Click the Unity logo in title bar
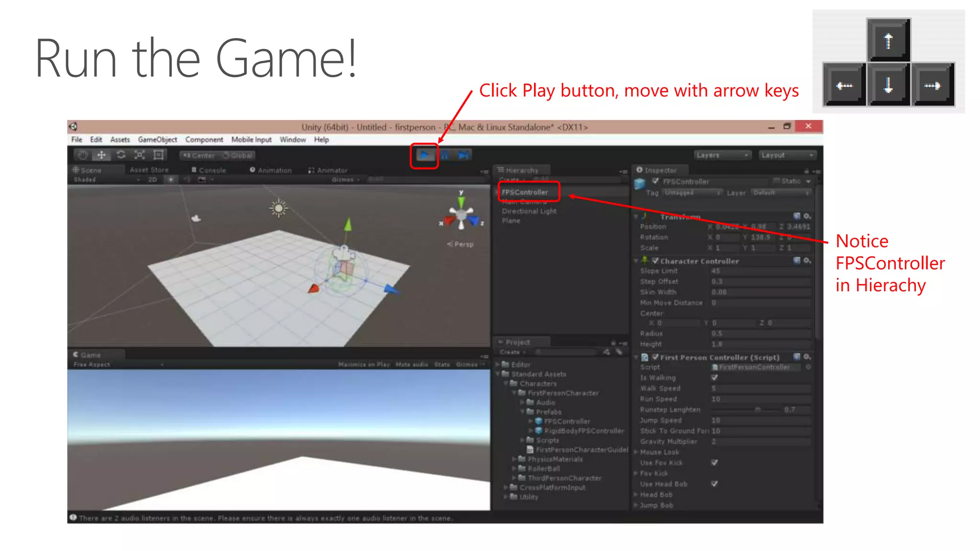 73,126
